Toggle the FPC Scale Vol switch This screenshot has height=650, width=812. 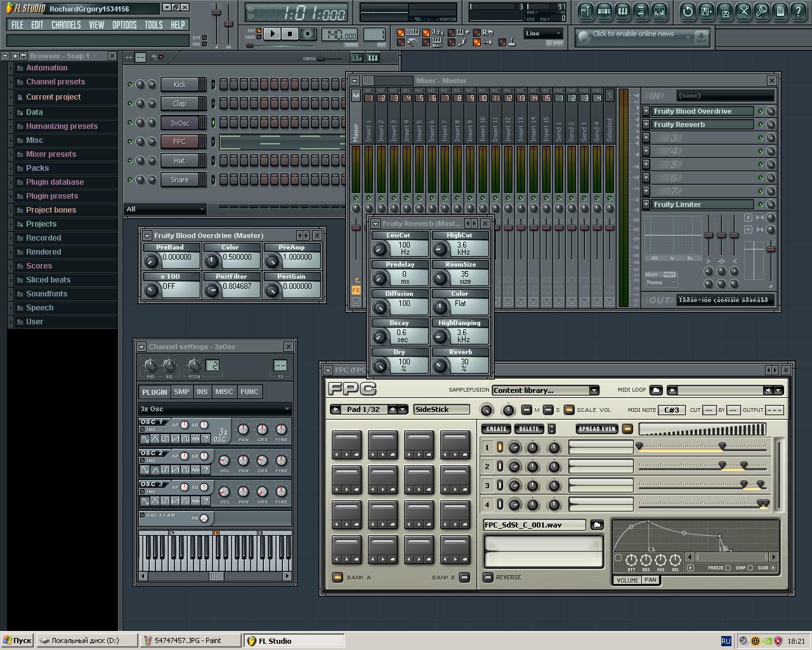pos(569,410)
